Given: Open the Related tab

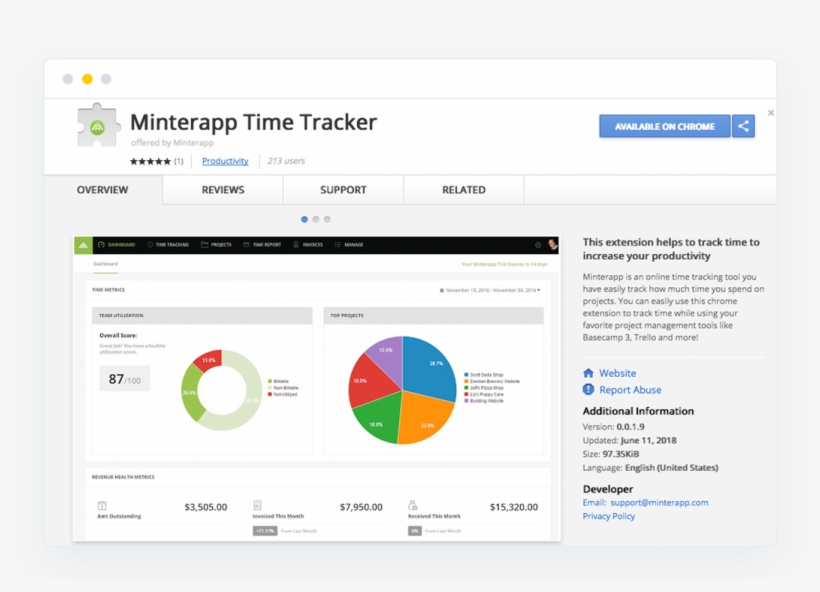Looking at the screenshot, I should tap(464, 190).
